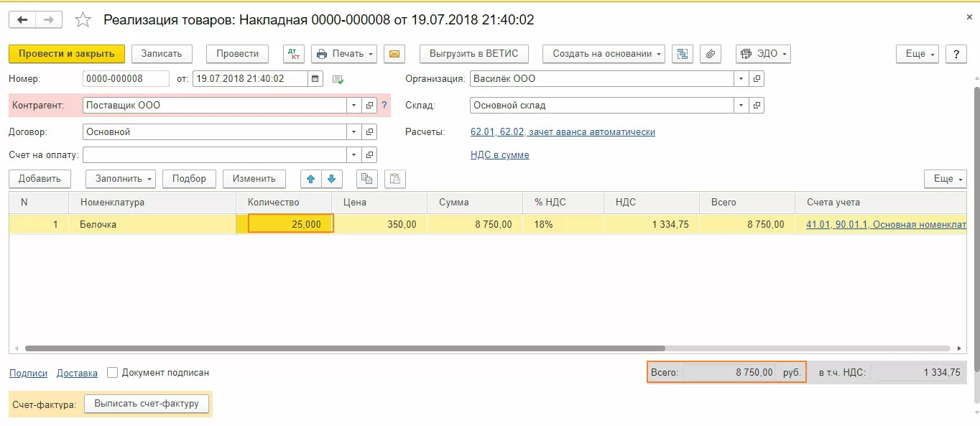Open the Доставка link

click(77, 373)
